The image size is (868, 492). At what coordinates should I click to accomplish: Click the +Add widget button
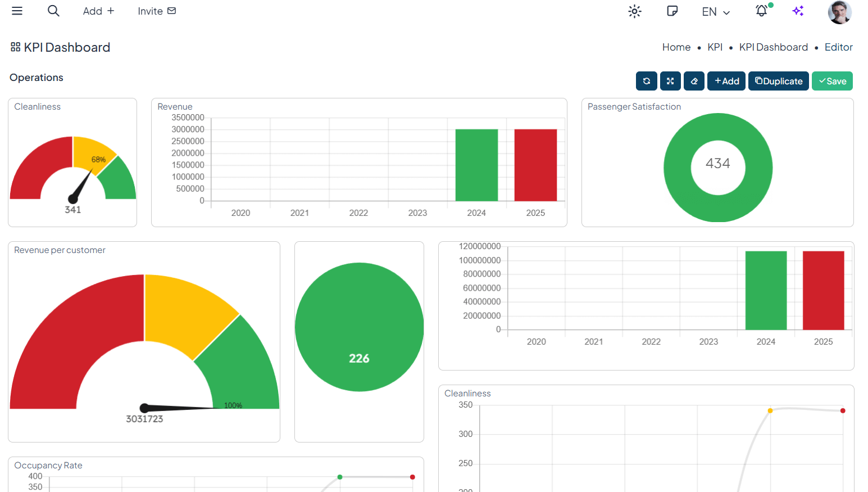pos(726,81)
